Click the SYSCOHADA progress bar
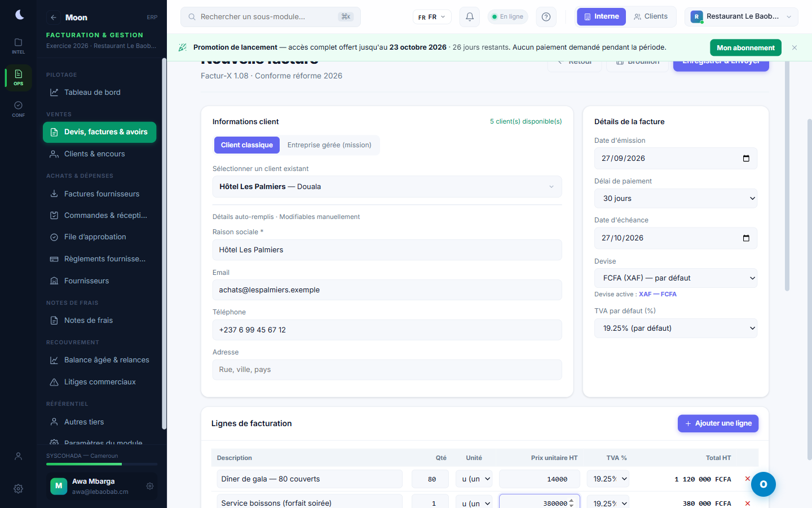The height and width of the screenshot is (508, 812). [x=102, y=464]
